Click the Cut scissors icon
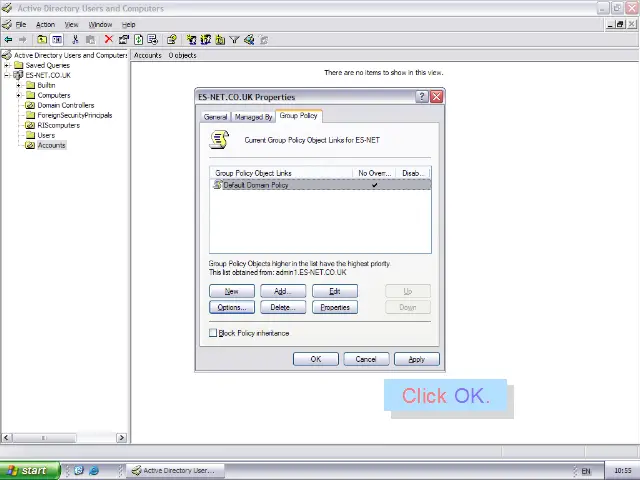 [x=75, y=40]
